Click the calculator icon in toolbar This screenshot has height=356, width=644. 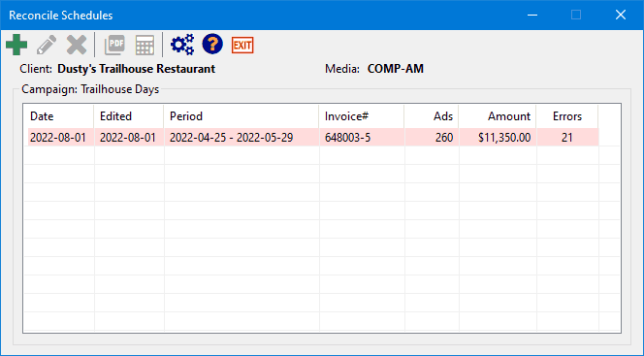tap(145, 45)
